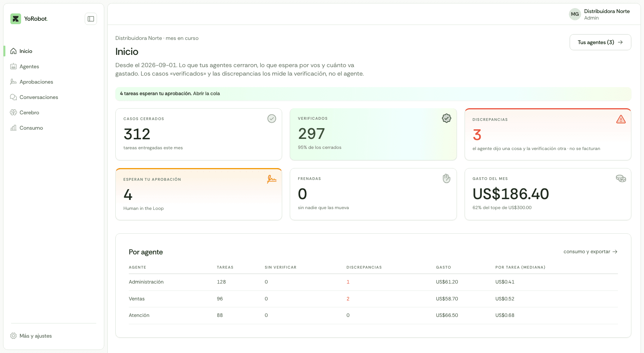Open the Distribuidora Norte account name
644x353 pixels.
607,11
